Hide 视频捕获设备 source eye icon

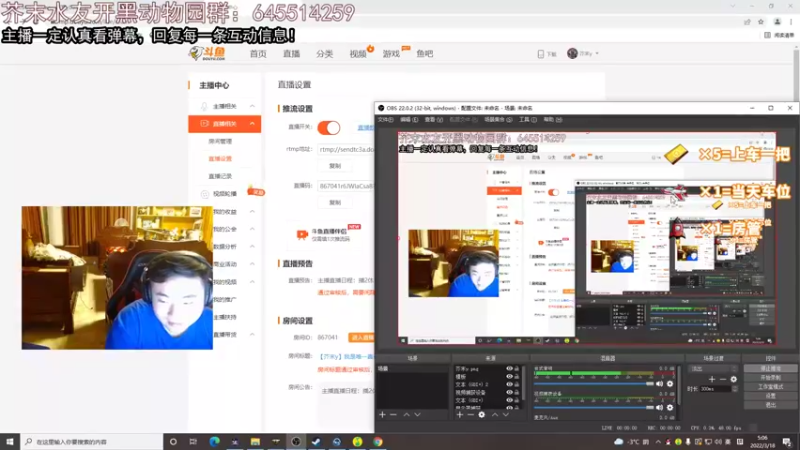click(509, 392)
